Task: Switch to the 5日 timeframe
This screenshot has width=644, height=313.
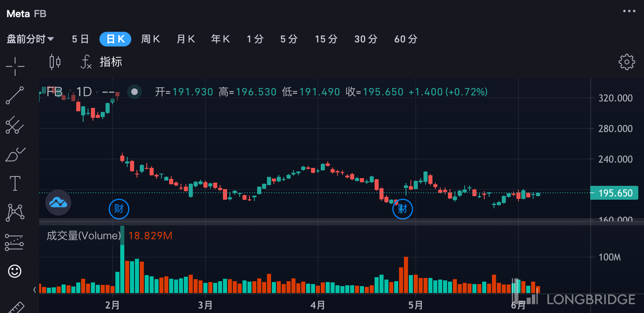Action: 80,39
